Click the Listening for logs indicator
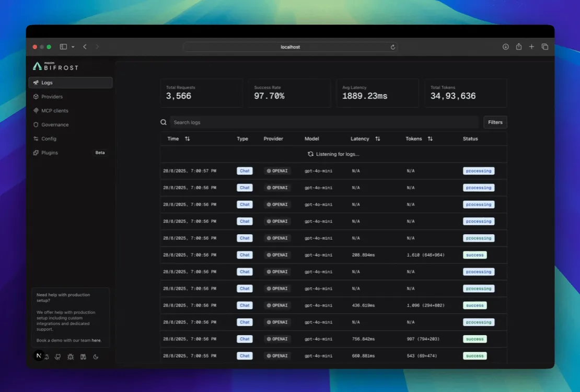 click(x=334, y=154)
